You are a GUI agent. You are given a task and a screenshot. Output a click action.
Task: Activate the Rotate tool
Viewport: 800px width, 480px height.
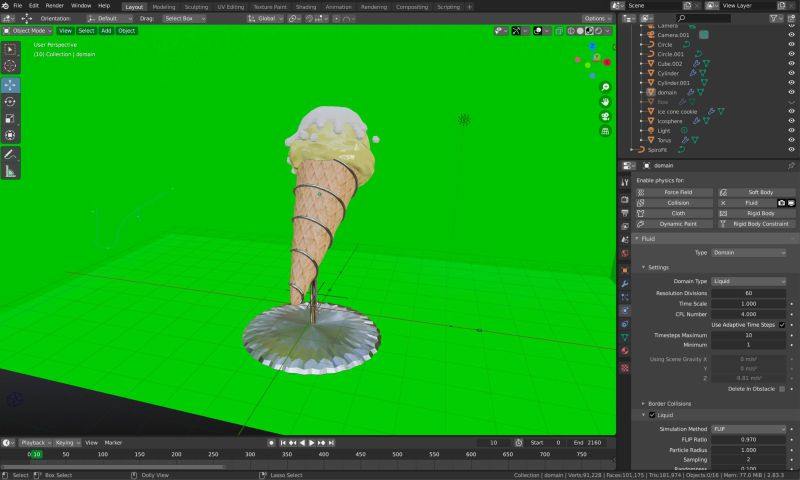pos(10,102)
